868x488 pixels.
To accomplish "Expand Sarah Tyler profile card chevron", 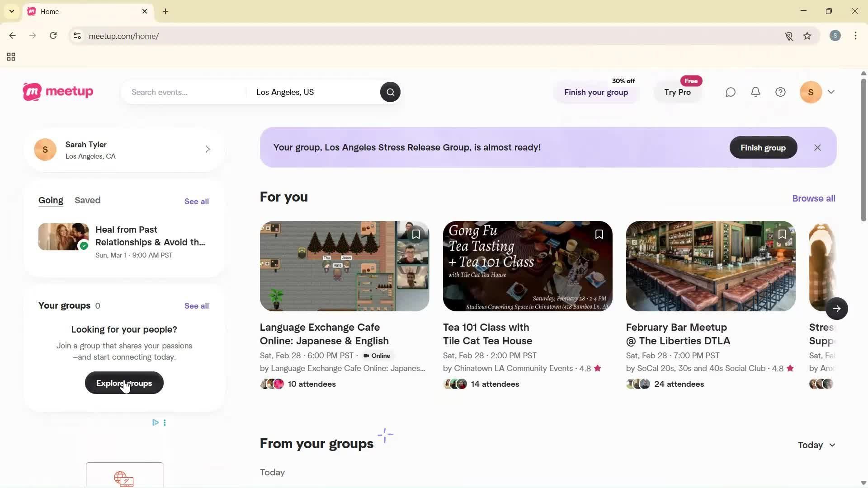I will point(208,150).
